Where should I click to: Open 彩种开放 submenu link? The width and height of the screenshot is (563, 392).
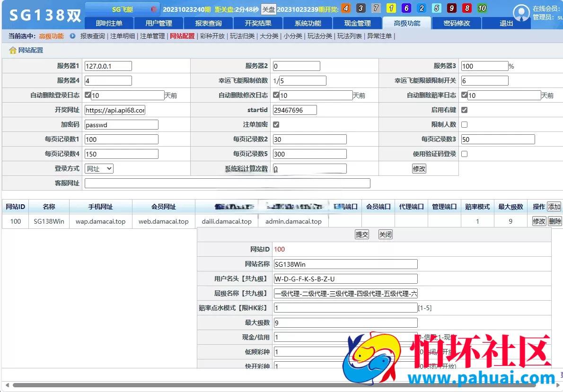212,36
